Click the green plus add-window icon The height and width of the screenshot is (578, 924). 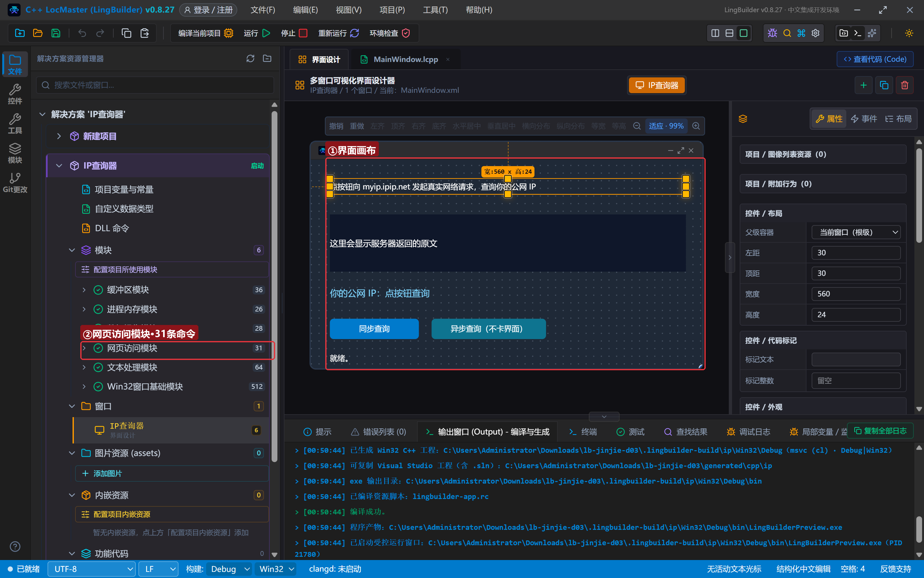(864, 85)
